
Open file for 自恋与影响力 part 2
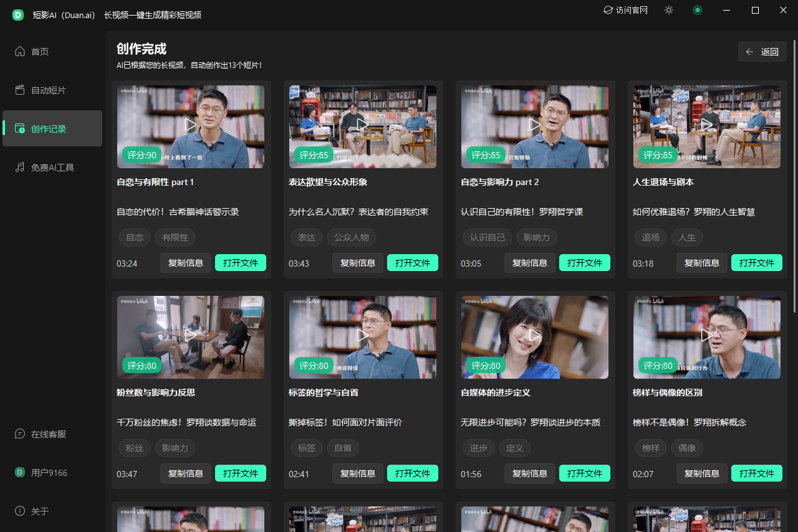coord(585,263)
